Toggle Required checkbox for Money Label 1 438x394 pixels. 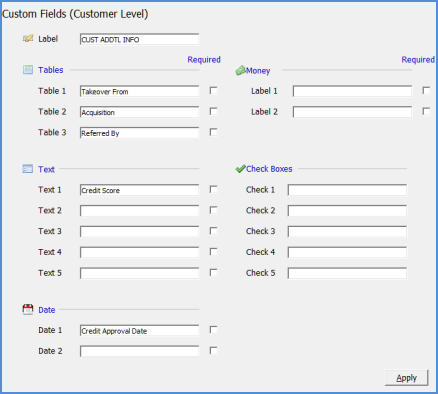pyautogui.click(x=426, y=91)
